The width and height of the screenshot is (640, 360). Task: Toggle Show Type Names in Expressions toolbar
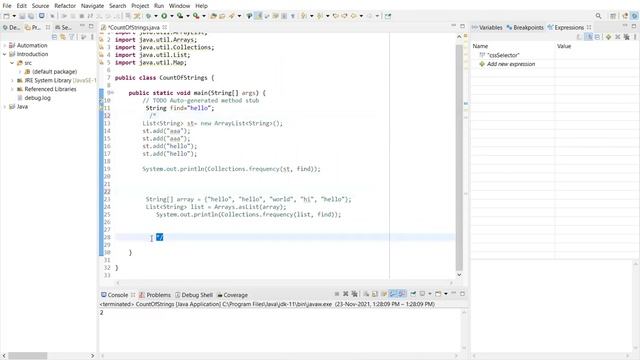(580, 37)
